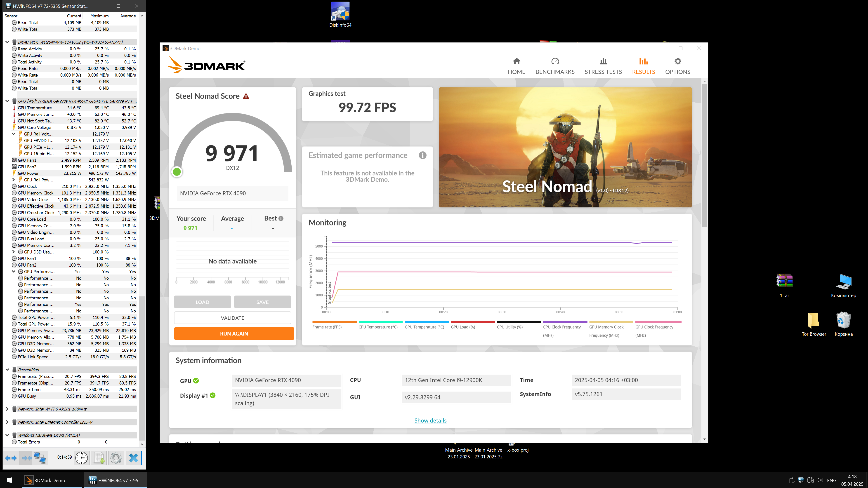Click the HWiNFO tray icon
Image resolution: width=868 pixels, height=488 pixels.
[801, 480]
